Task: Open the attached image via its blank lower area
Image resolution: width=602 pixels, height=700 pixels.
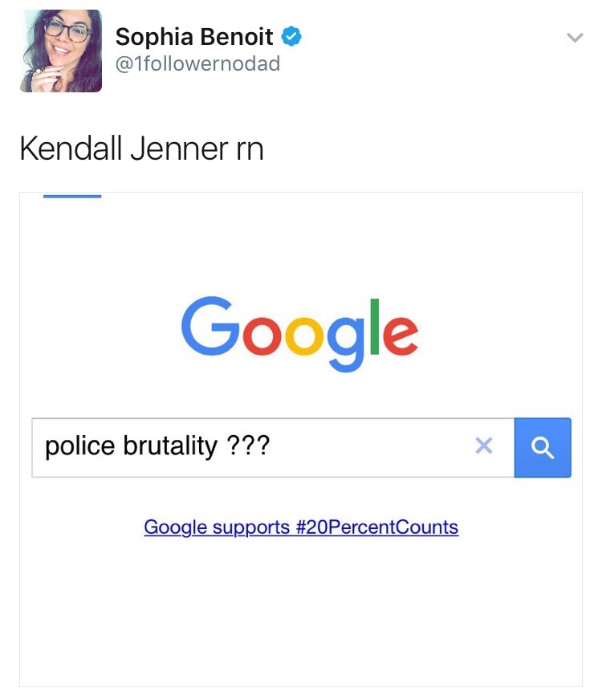Action: pyautogui.click(x=301, y=616)
